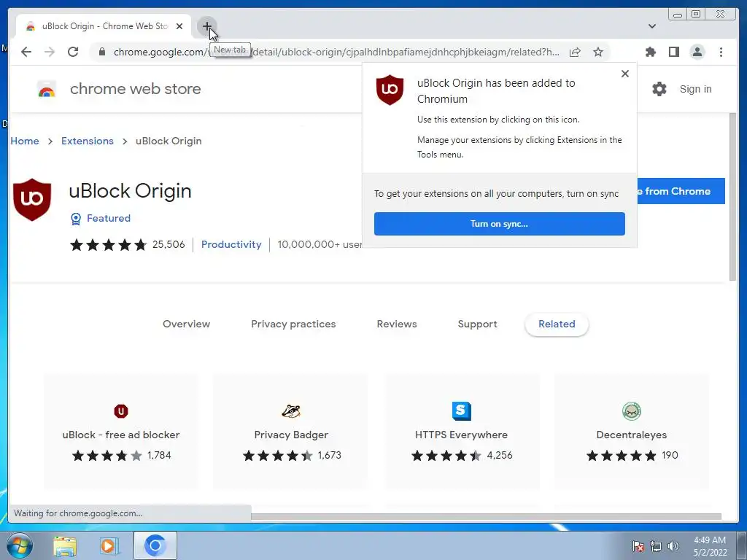747x560 pixels.
Task: Click the horizontal scrollbar at bottom
Action: (x=486, y=516)
